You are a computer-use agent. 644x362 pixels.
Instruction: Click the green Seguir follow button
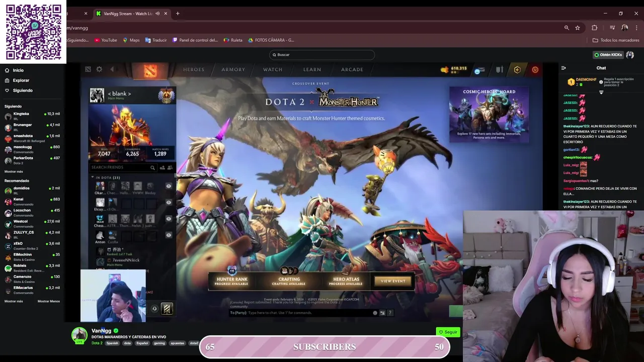(x=448, y=332)
